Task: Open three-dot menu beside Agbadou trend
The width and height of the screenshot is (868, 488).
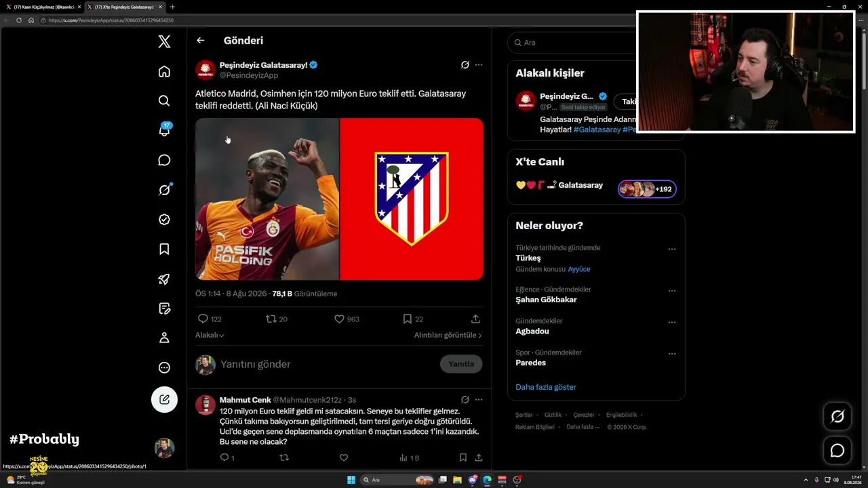Action: [672, 322]
